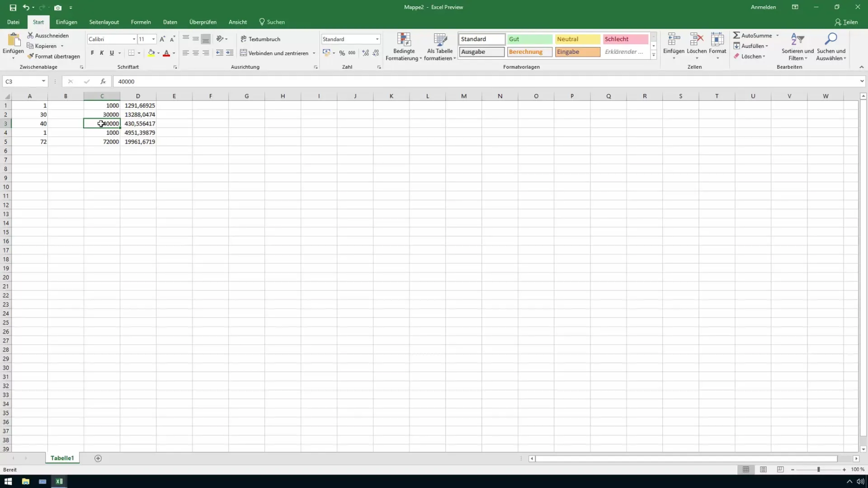Select the Tabelle1 sheet tab
Viewport: 868px width, 488px height.
pyautogui.click(x=62, y=458)
